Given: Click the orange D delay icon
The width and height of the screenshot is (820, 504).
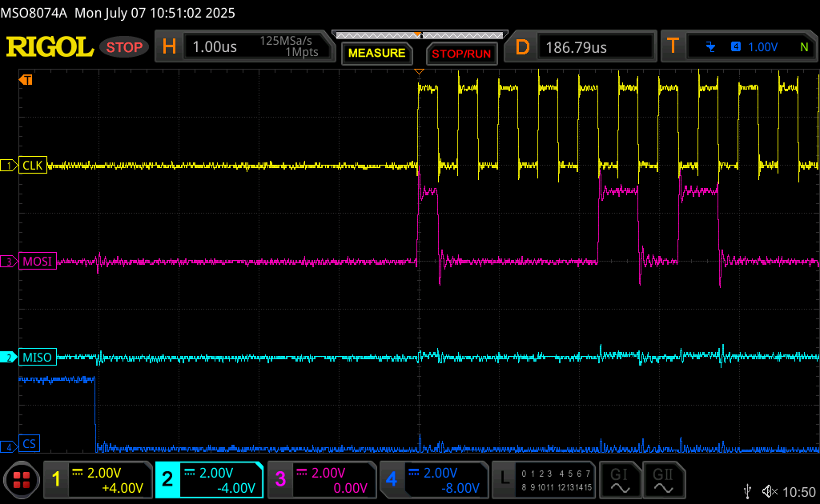Looking at the screenshot, I should coord(522,47).
